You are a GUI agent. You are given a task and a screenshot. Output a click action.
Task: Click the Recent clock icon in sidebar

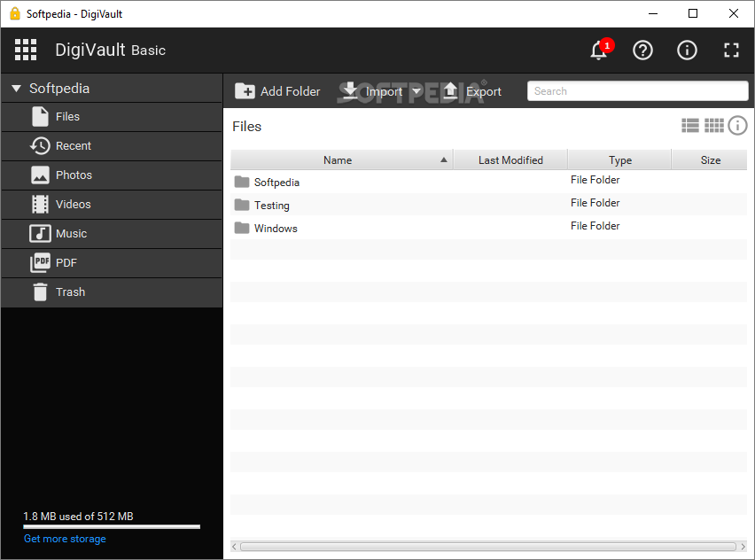point(40,146)
